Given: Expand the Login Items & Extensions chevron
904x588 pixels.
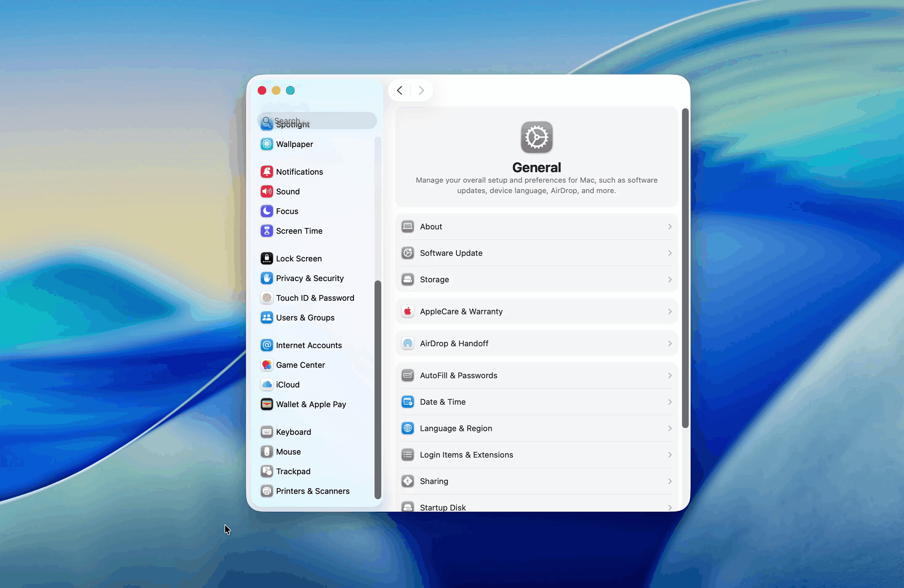Looking at the screenshot, I should (670, 455).
